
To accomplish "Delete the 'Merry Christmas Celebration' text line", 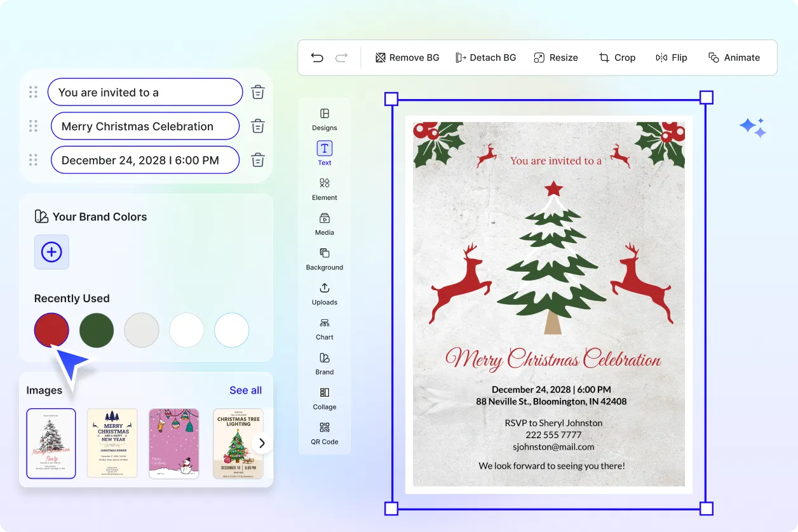I will pos(257,126).
